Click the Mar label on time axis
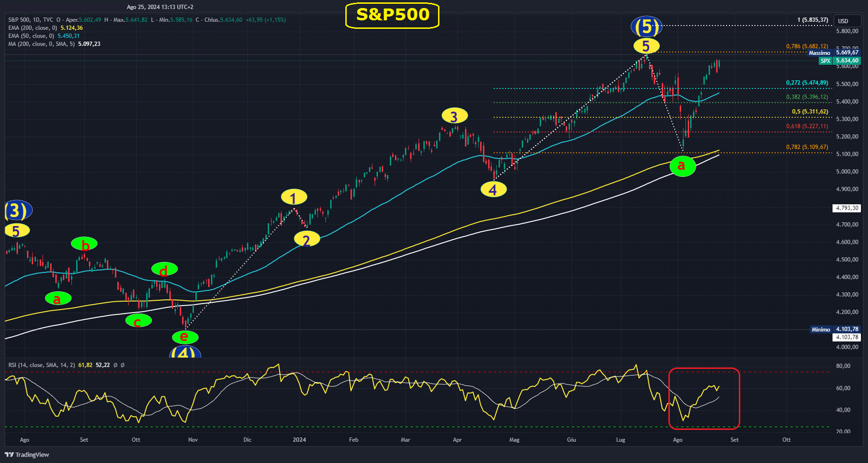This screenshot has height=463, width=868. point(405,440)
